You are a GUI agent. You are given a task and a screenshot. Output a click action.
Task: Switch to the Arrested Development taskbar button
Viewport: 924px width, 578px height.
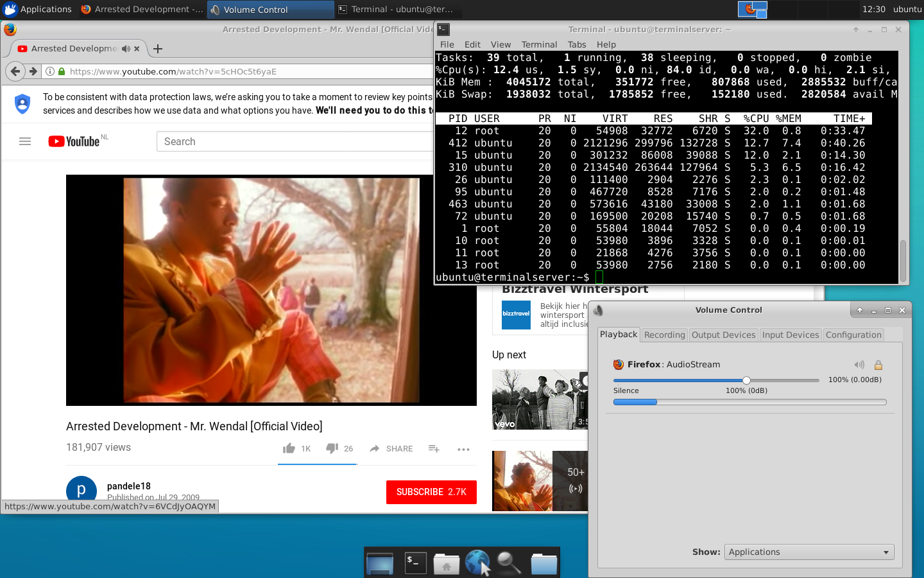click(141, 9)
